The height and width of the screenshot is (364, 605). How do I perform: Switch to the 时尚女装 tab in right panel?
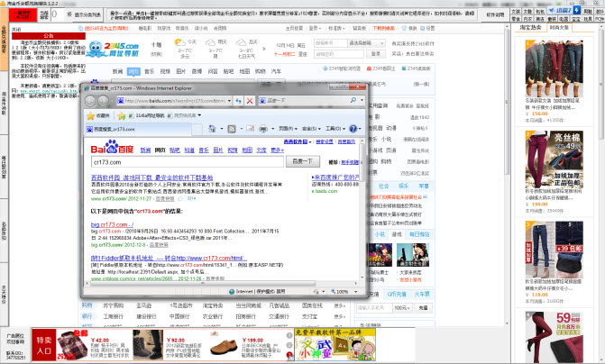(559, 28)
